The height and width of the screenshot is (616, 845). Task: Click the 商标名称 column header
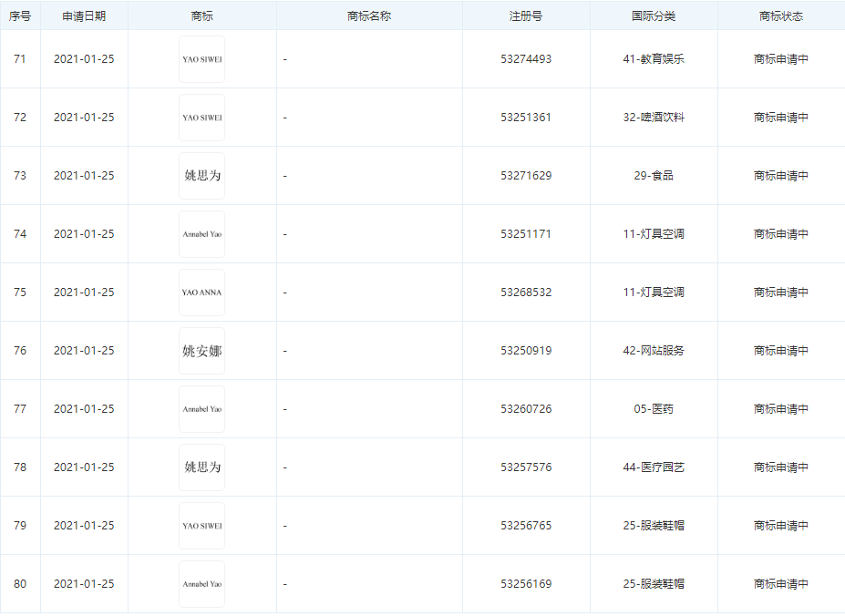point(369,16)
